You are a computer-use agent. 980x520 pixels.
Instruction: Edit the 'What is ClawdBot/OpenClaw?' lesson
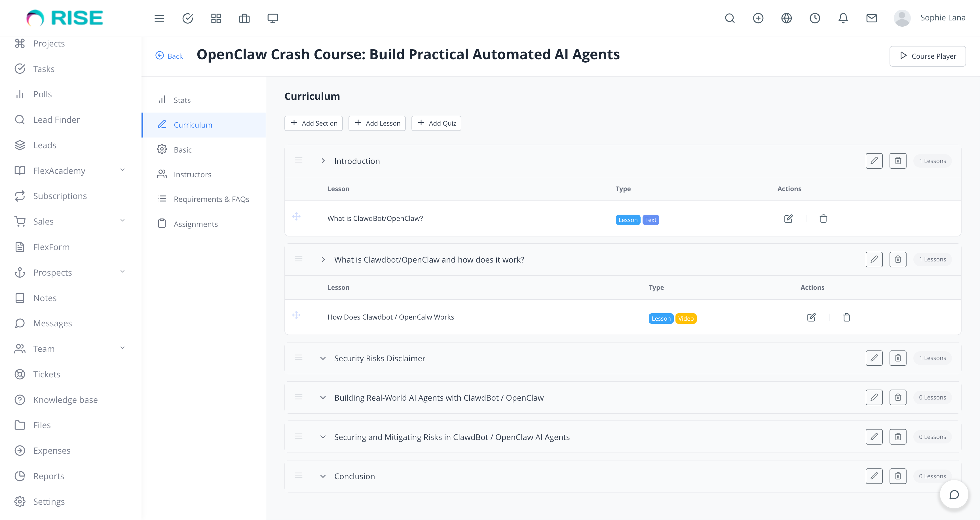pos(788,219)
